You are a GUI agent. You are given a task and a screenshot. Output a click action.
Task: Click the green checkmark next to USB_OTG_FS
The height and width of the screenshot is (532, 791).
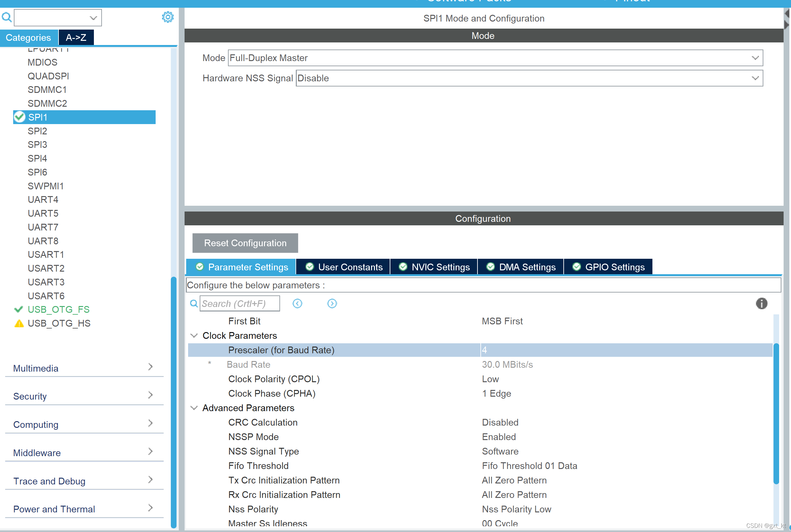(19, 310)
